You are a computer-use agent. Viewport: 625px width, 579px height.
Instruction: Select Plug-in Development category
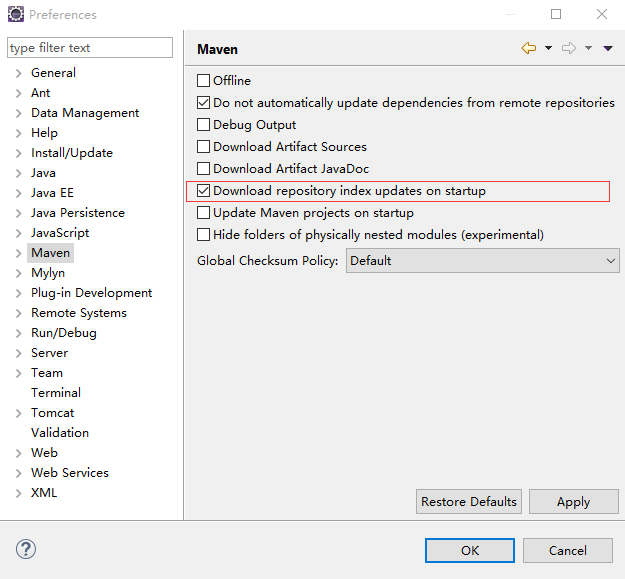[x=91, y=293]
